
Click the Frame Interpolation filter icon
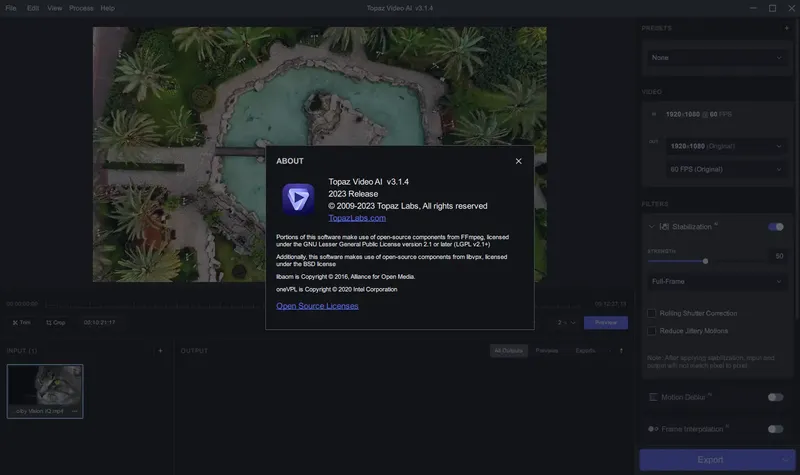pyautogui.click(x=653, y=429)
